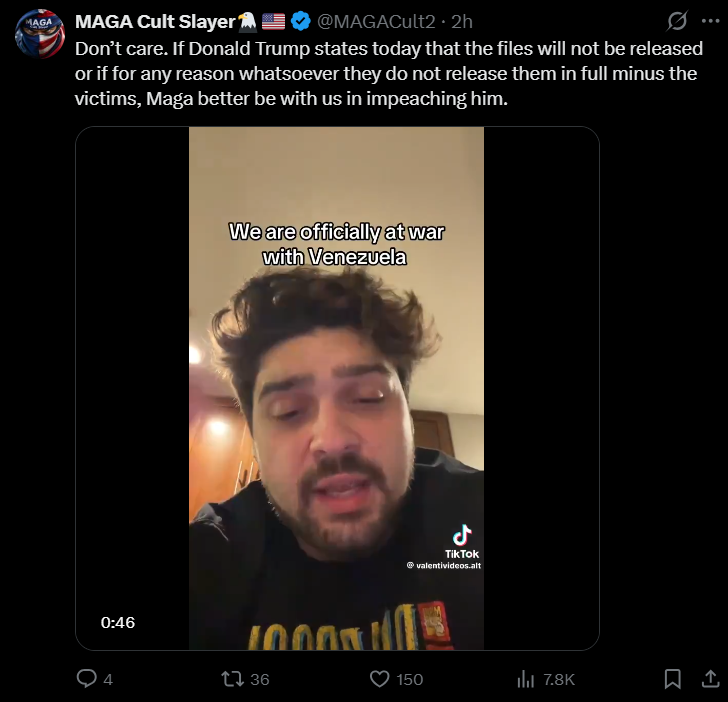Open the three-dot more options menu
Image resolution: width=728 pixels, height=702 pixels.
(x=710, y=21)
